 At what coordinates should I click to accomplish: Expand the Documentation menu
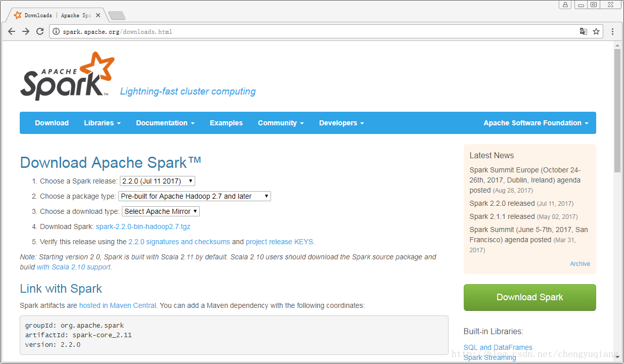(165, 123)
